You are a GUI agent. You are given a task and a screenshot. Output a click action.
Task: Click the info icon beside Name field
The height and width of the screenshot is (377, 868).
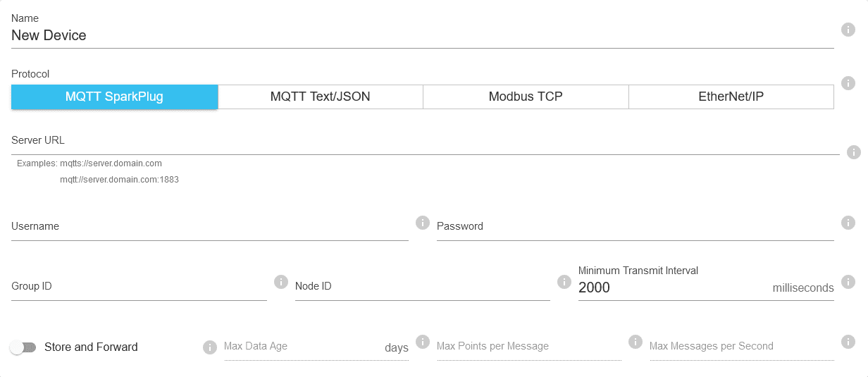click(848, 30)
